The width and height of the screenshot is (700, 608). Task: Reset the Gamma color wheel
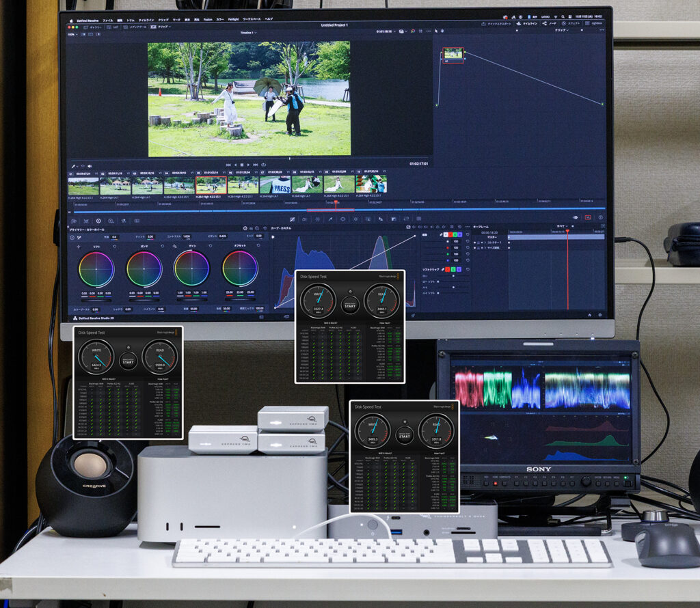point(161,246)
